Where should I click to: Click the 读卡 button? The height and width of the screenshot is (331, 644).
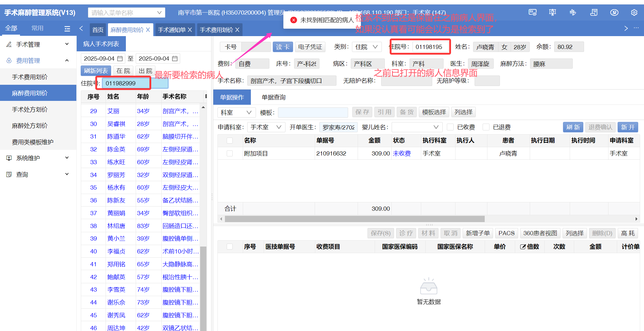pos(282,47)
